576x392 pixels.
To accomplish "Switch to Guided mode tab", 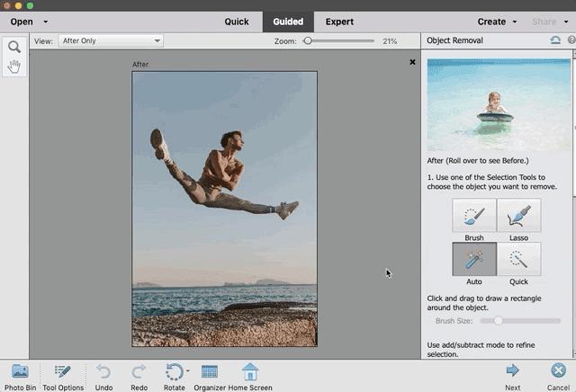I will [288, 22].
